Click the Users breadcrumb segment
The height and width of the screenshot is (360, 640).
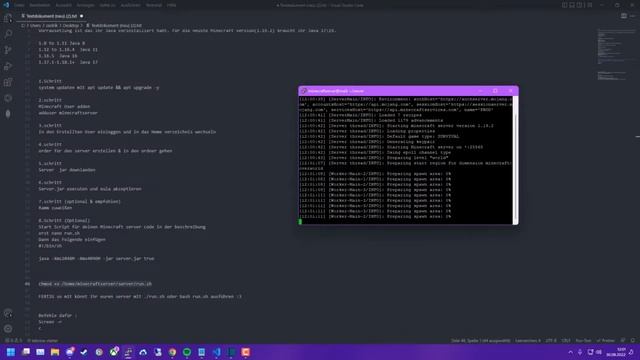coord(36,25)
